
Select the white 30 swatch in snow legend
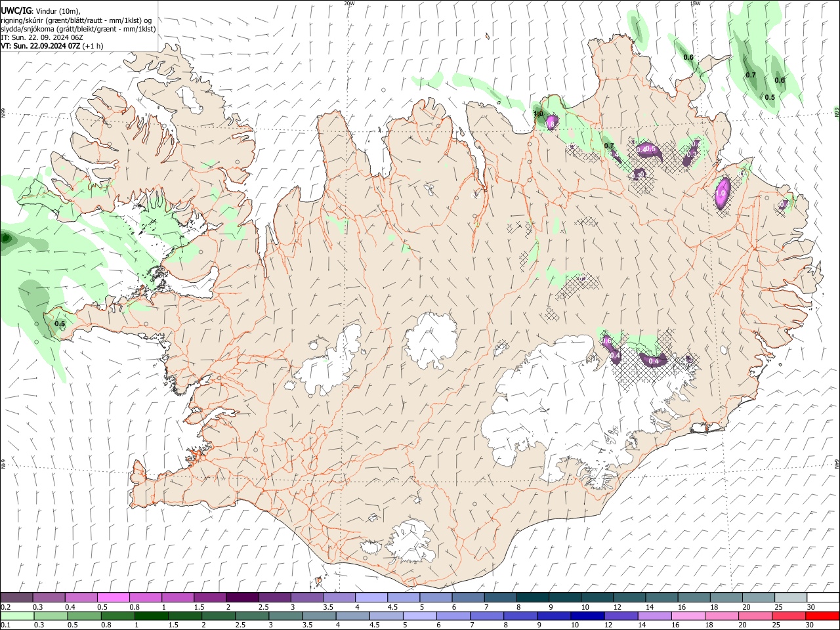[x=823, y=597]
